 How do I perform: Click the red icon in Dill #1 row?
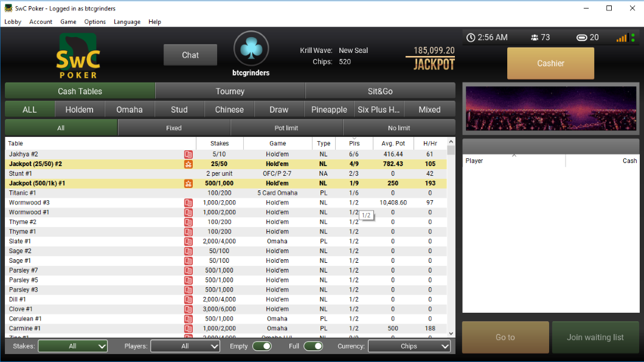[x=188, y=299]
